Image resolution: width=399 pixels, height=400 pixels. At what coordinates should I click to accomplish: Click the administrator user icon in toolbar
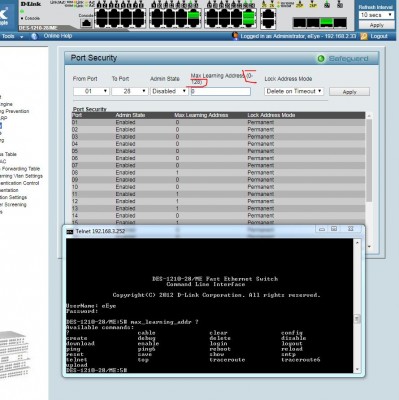(235, 36)
